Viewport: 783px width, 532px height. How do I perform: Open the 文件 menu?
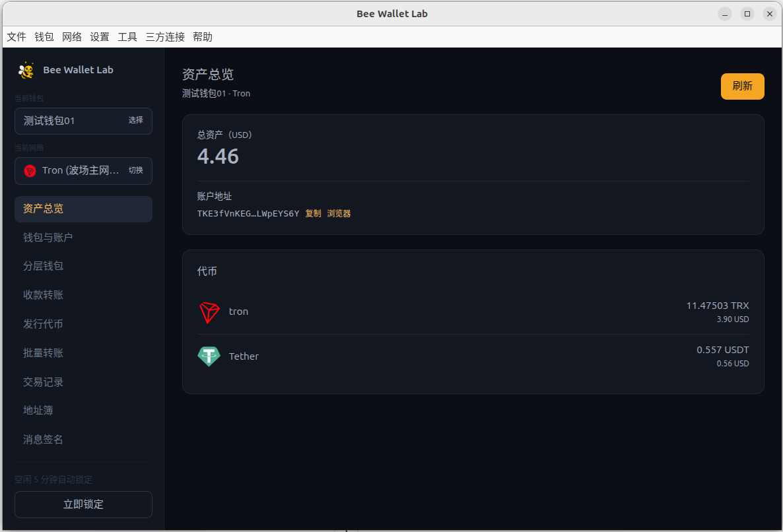17,37
